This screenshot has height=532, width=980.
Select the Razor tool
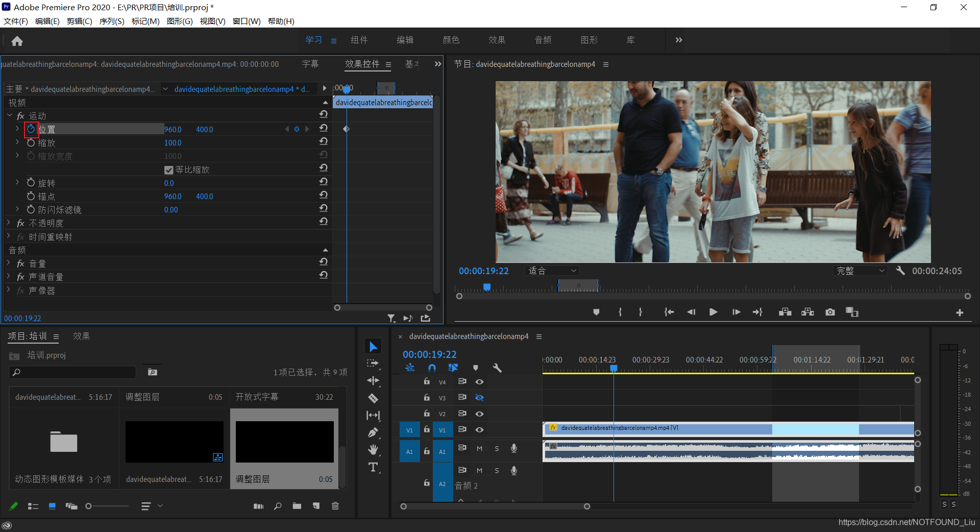click(373, 398)
